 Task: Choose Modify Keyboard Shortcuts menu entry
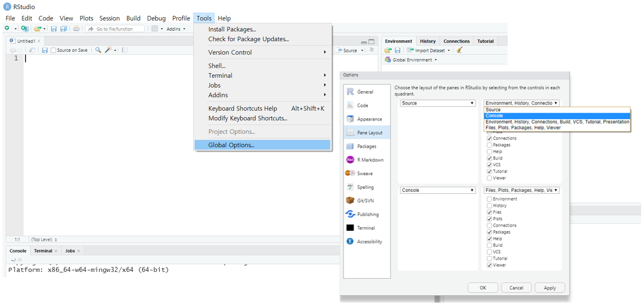coord(262,118)
